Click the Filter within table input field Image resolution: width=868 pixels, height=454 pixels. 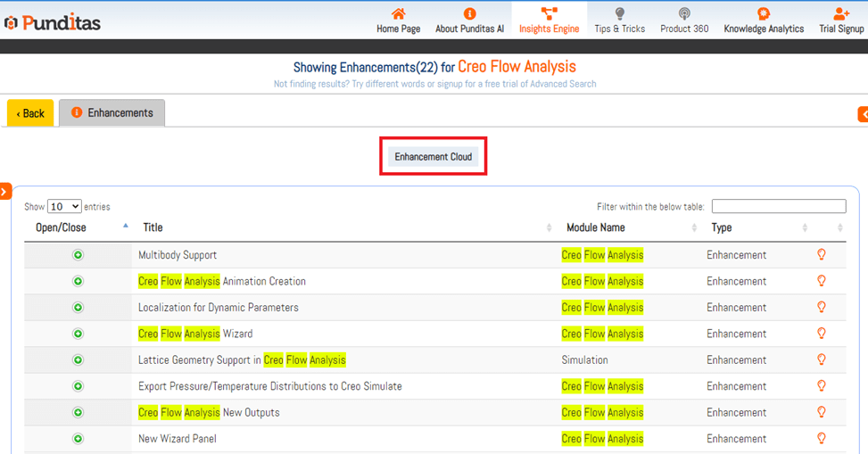pos(778,206)
